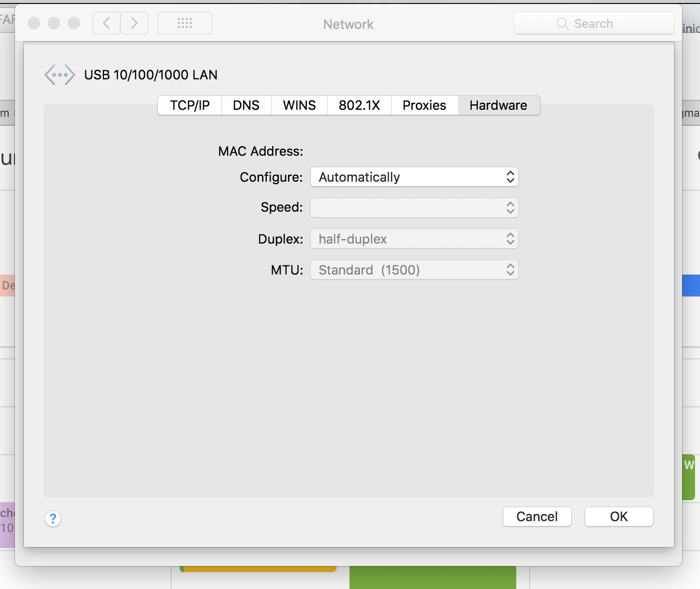Switch to the TCP/IP tab
Viewport: 700px width, 589px height.
[x=189, y=105]
